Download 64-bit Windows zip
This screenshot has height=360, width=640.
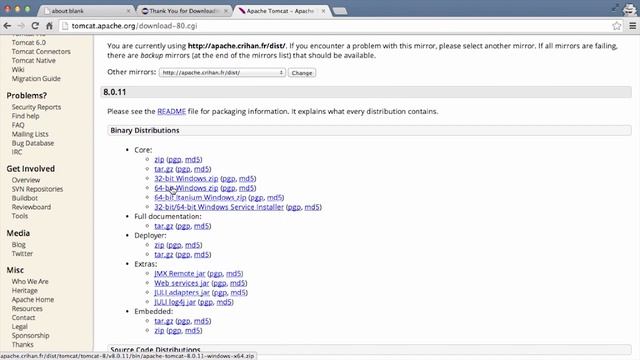coord(186,188)
